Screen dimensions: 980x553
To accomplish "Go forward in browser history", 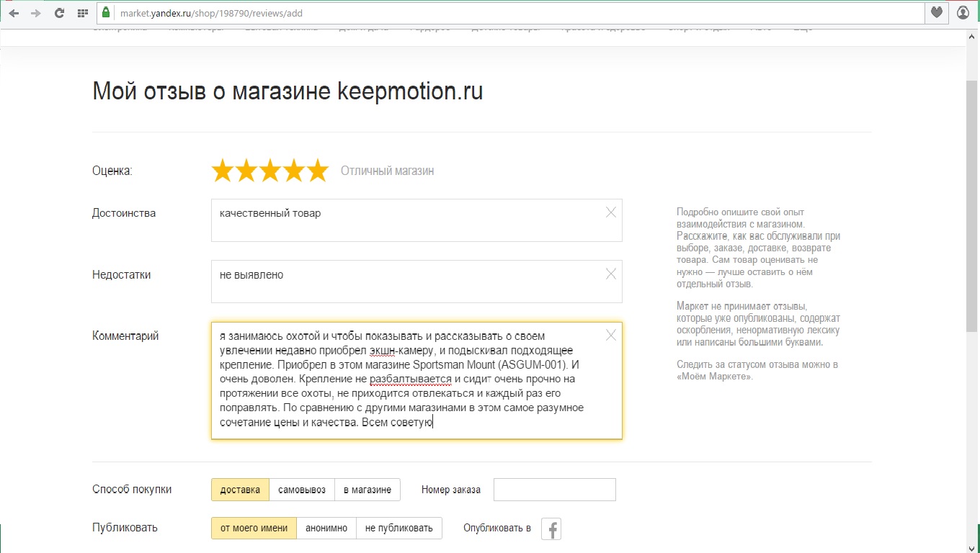I will pos(36,13).
